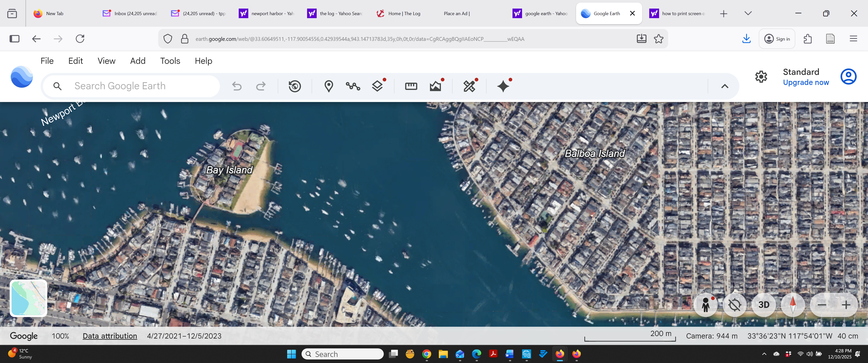Draw a path or polygon
Screen dimensions: 868x363
click(353, 86)
